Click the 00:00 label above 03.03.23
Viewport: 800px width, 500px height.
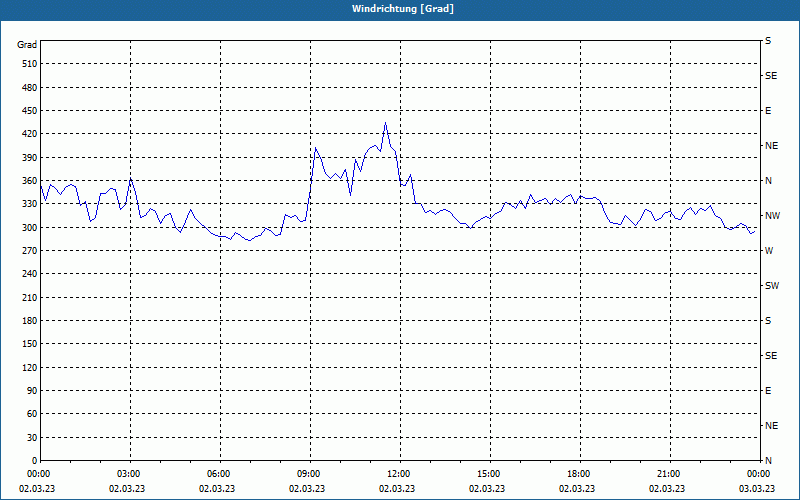click(760, 474)
